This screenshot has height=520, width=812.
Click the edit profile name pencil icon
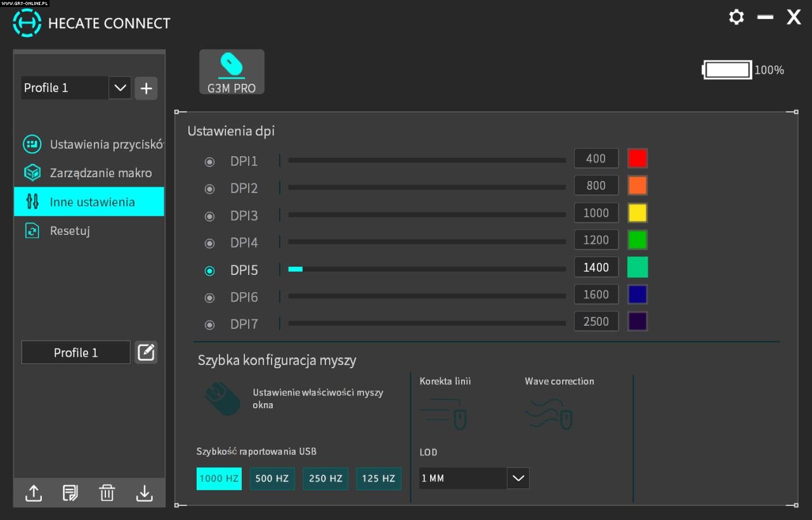(x=146, y=352)
